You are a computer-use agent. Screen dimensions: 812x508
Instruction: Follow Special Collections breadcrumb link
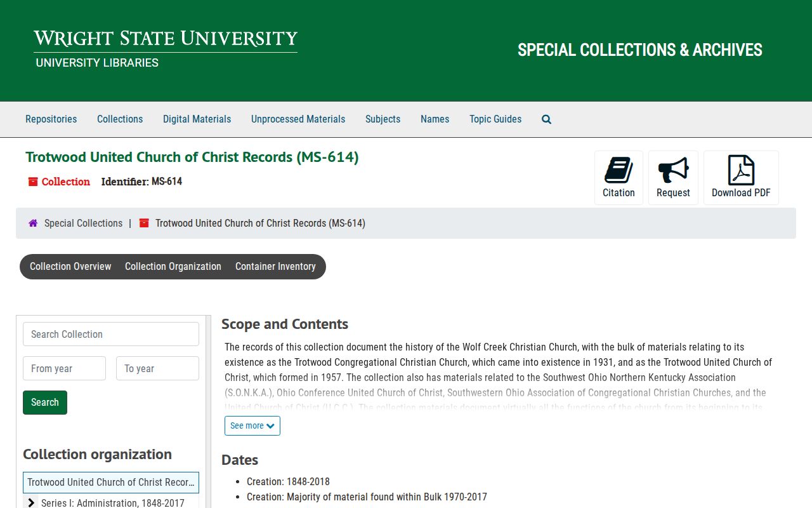[83, 224]
